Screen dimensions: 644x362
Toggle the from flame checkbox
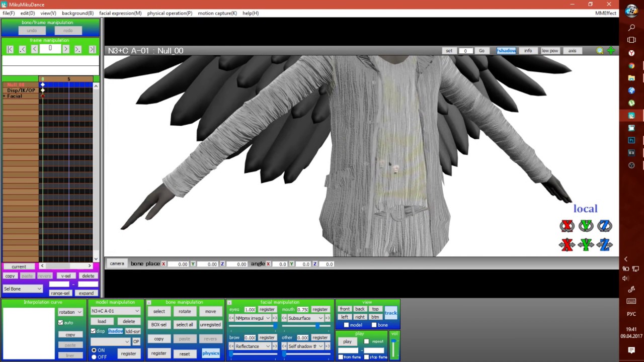(341, 357)
